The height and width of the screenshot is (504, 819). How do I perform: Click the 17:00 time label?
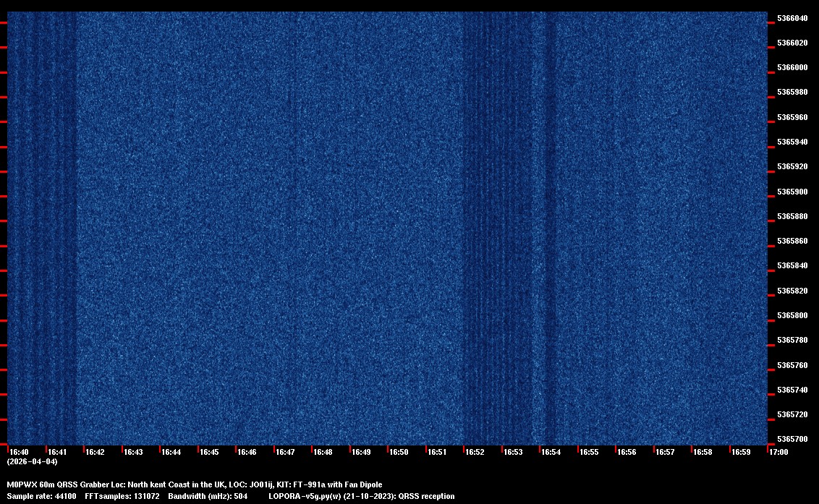click(778, 452)
